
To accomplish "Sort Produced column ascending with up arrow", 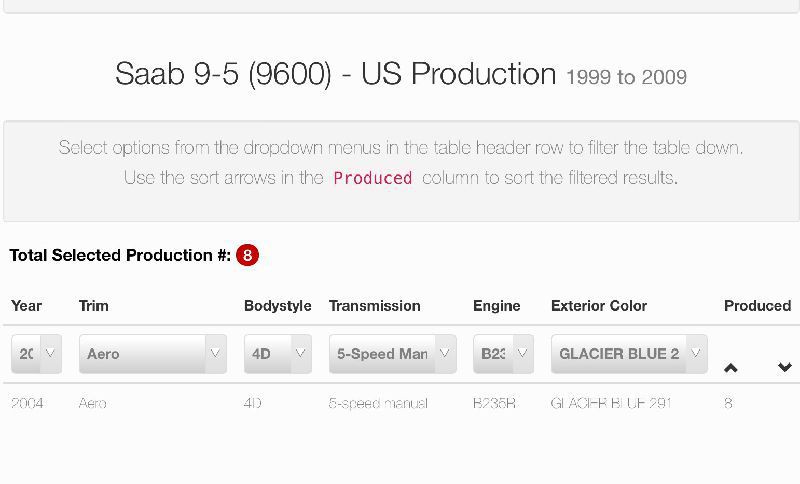I will click(731, 368).
